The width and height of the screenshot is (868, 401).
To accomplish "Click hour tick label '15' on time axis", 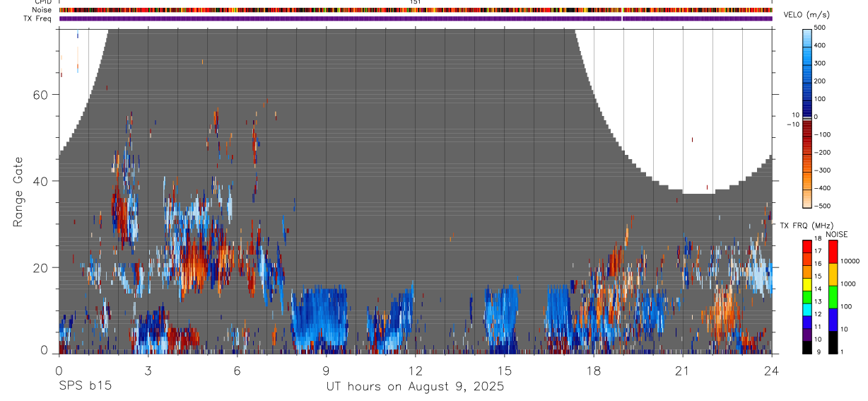I will click(504, 370).
